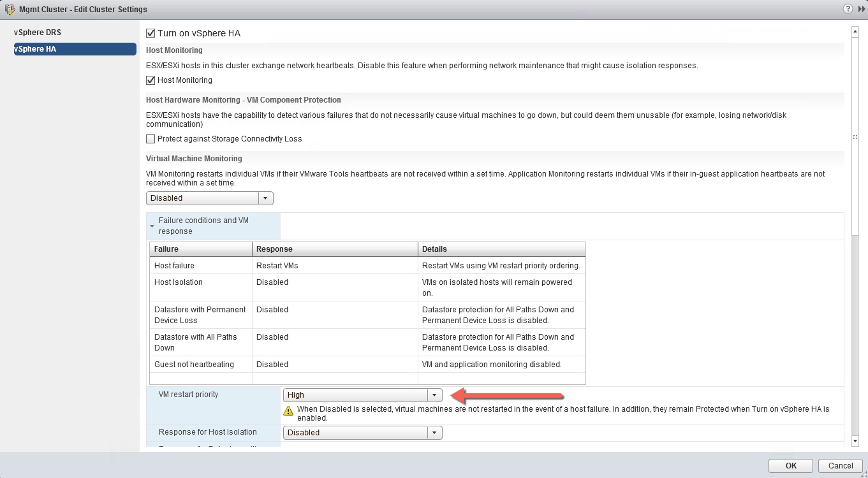
Task: Click the scroll up arrow of the settings pane
Action: point(855,31)
